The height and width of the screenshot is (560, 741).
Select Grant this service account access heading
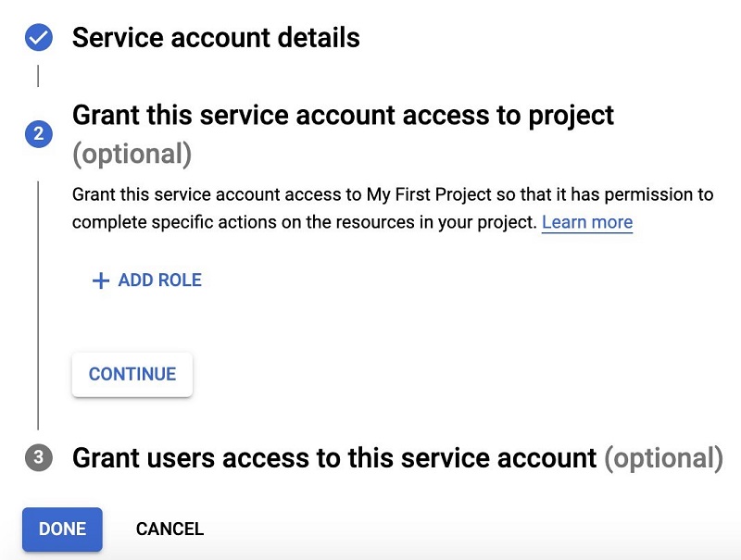point(343,115)
